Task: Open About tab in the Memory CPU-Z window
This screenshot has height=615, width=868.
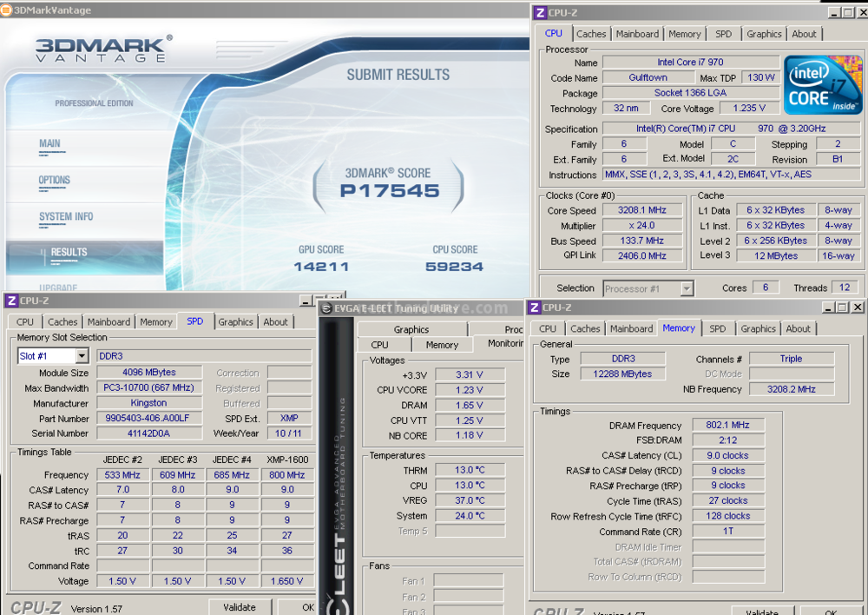Action: coord(799,328)
